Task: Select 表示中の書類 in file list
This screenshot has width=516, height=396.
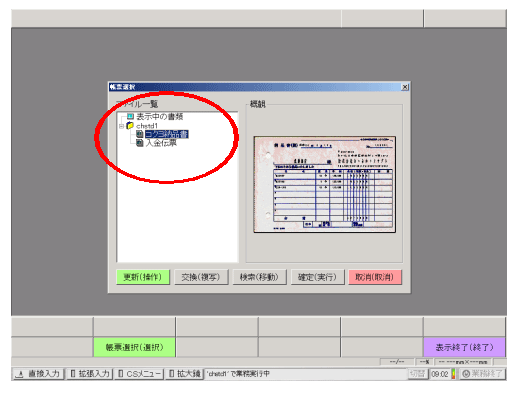Action: click(x=160, y=116)
